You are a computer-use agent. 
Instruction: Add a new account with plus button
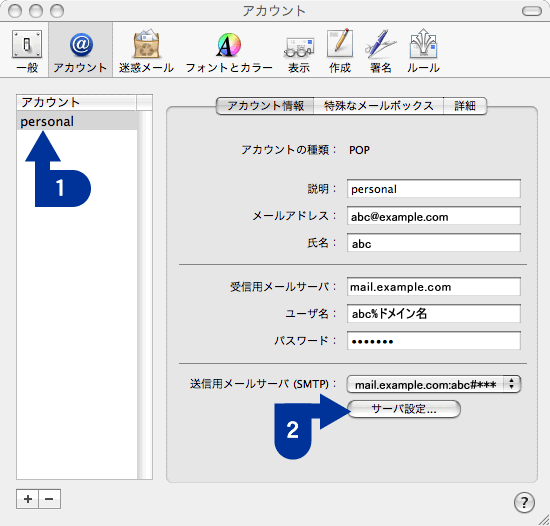pyautogui.click(x=28, y=499)
